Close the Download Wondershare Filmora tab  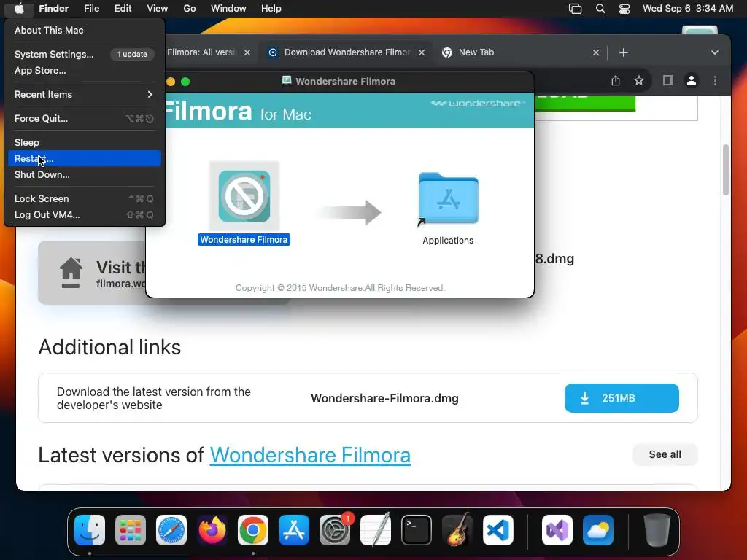point(422,52)
